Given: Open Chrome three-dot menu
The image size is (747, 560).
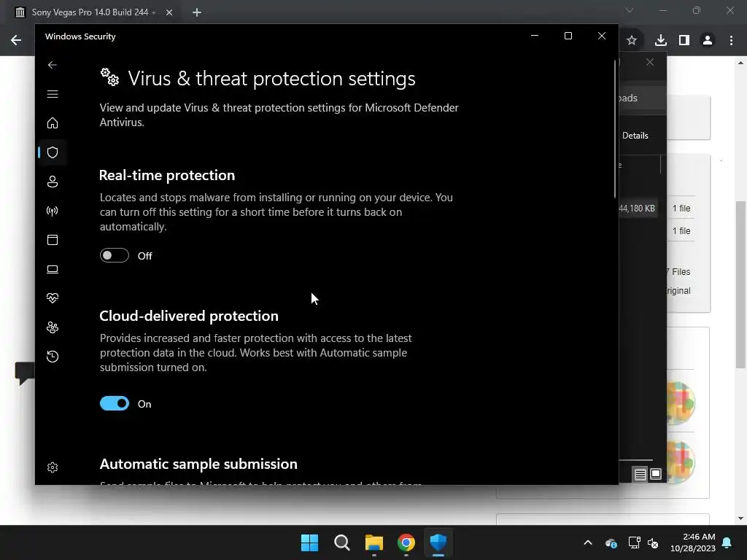Looking at the screenshot, I should point(731,40).
